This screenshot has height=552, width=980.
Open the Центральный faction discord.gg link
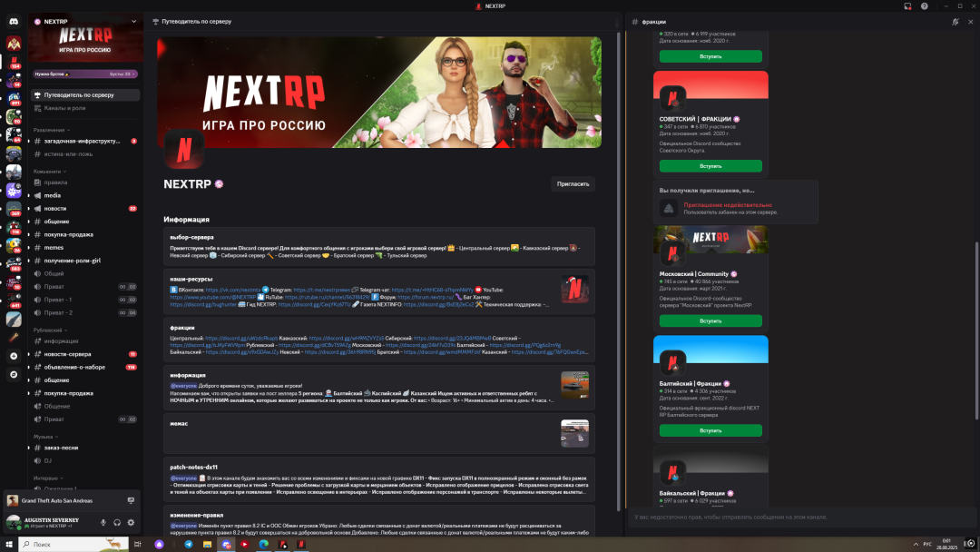(241, 339)
